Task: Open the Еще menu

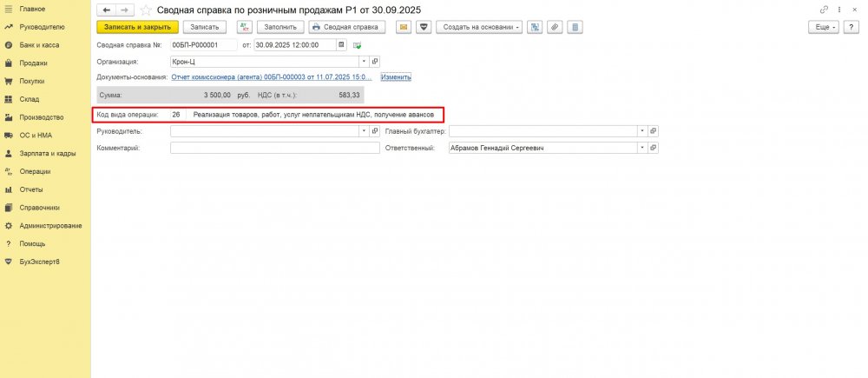Action: coord(824,27)
